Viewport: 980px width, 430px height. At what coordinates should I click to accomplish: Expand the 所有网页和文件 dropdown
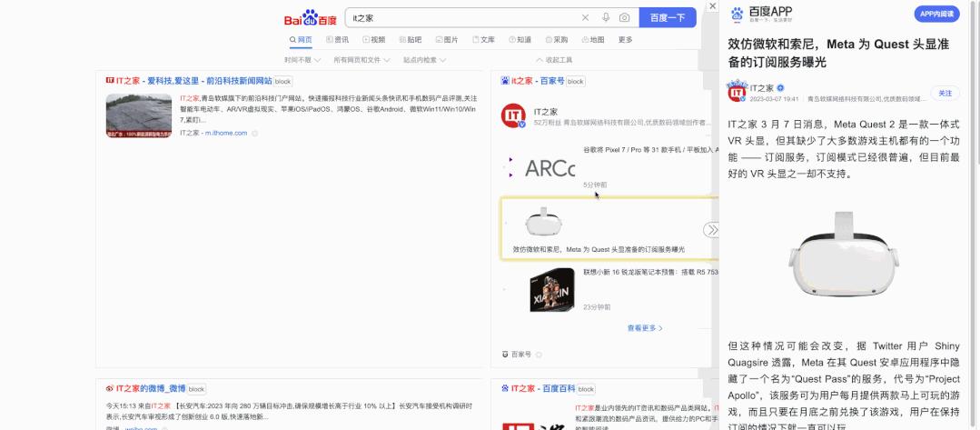(361, 60)
